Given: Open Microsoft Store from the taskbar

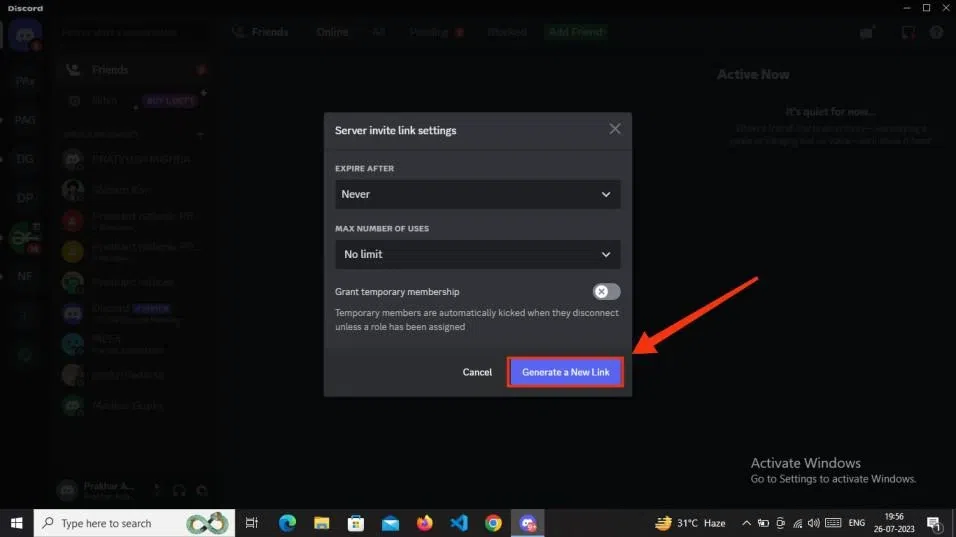Looking at the screenshot, I should [x=355, y=523].
